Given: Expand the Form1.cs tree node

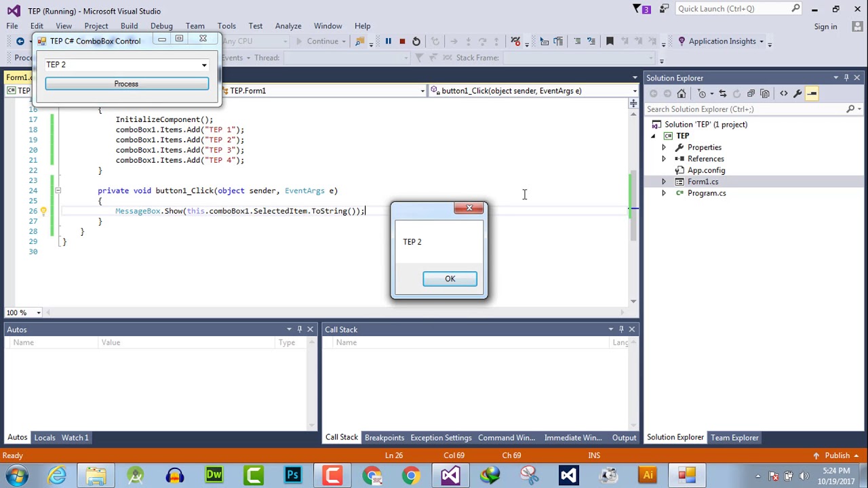Looking at the screenshot, I should pos(664,182).
